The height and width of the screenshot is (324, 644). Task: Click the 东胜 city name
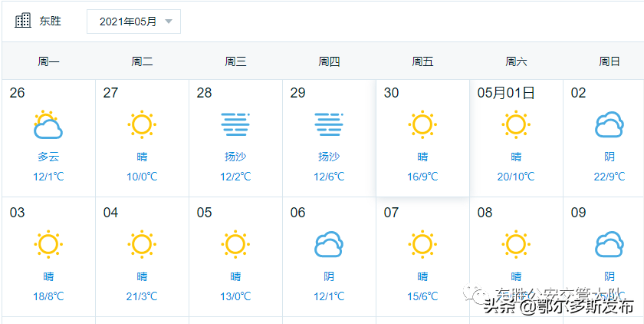(x=51, y=21)
